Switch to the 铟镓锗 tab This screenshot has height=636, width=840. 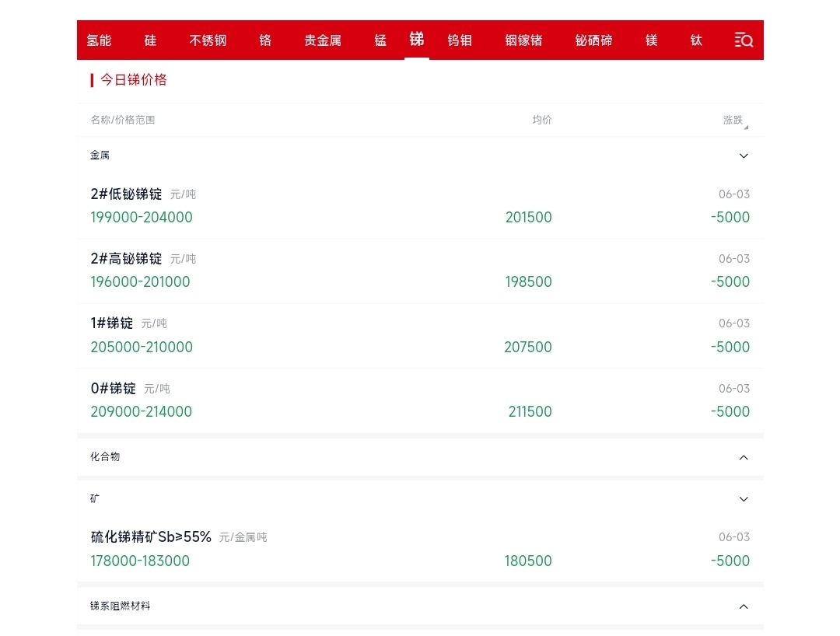coord(524,40)
